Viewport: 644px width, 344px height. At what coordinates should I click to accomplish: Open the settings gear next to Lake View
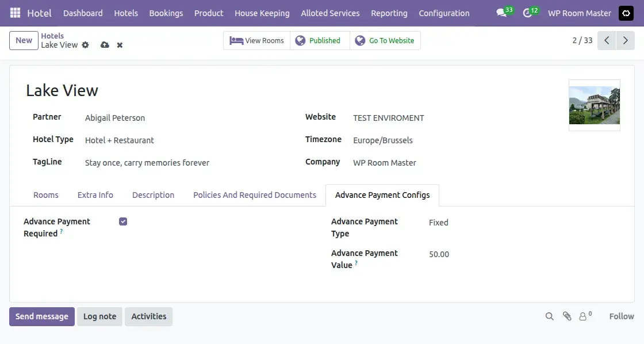click(x=85, y=45)
